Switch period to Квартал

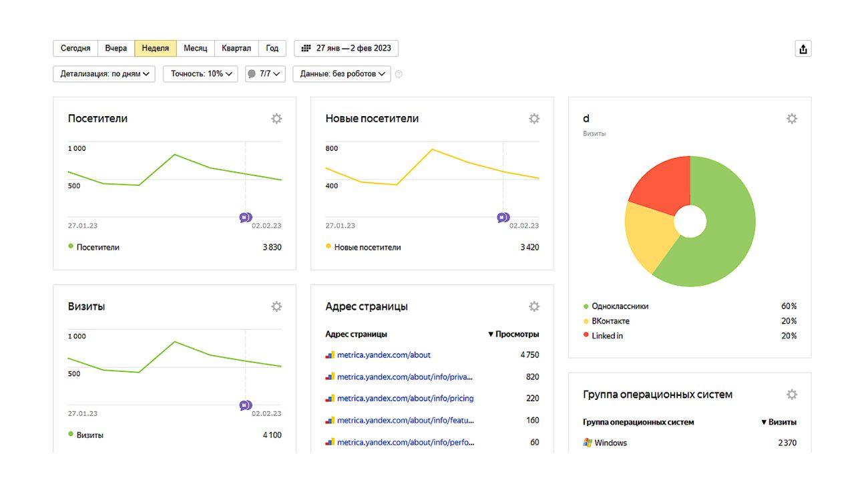[x=236, y=48]
